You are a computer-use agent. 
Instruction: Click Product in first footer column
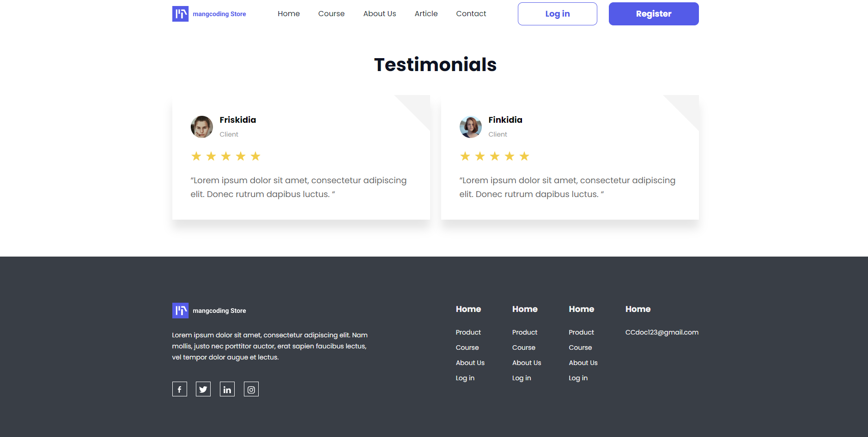coord(468,332)
